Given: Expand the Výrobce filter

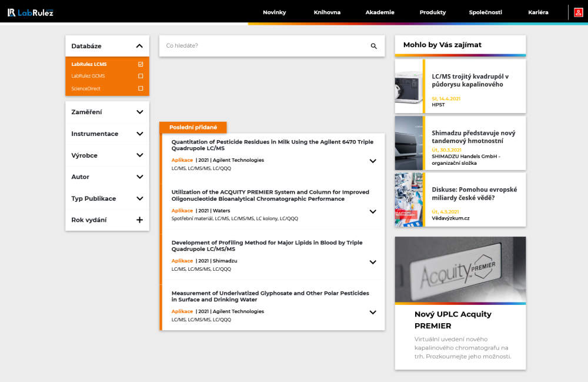Looking at the screenshot, I should (139, 155).
